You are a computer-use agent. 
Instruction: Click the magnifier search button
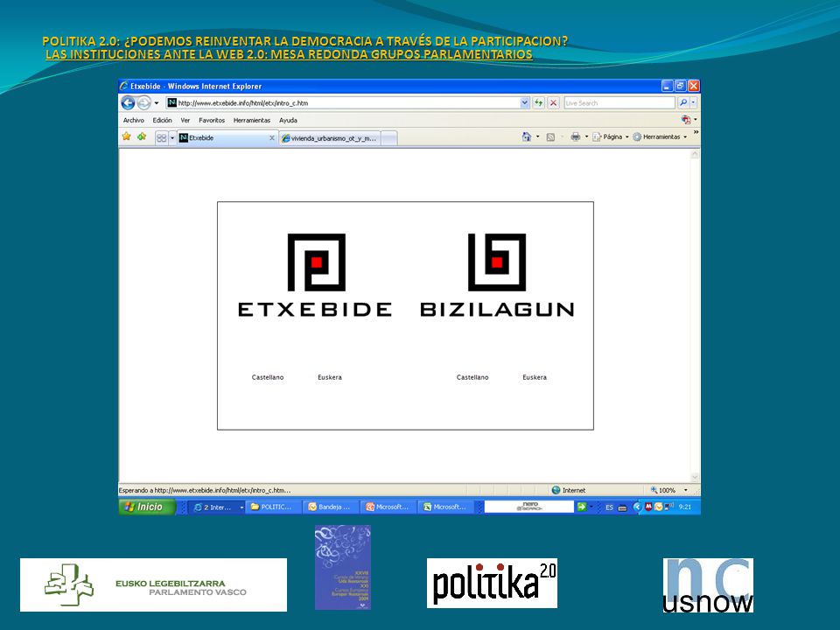tap(683, 103)
